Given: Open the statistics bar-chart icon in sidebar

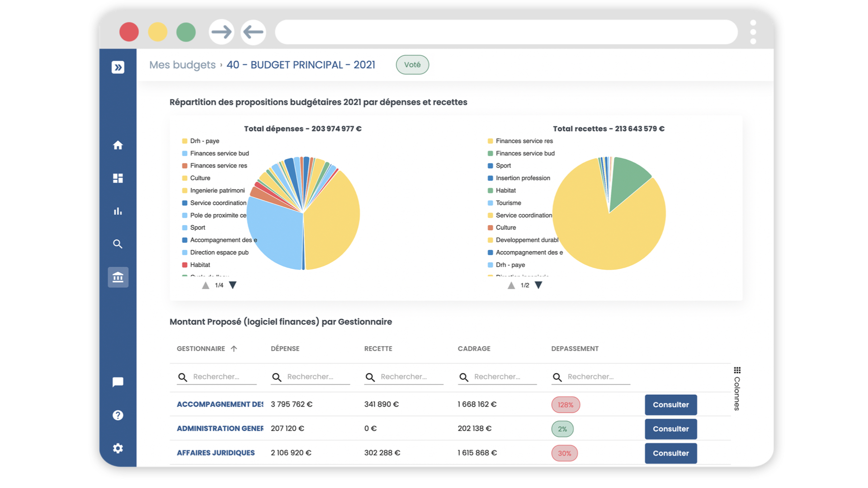Looking at the screenshot, I should point(118,211).
